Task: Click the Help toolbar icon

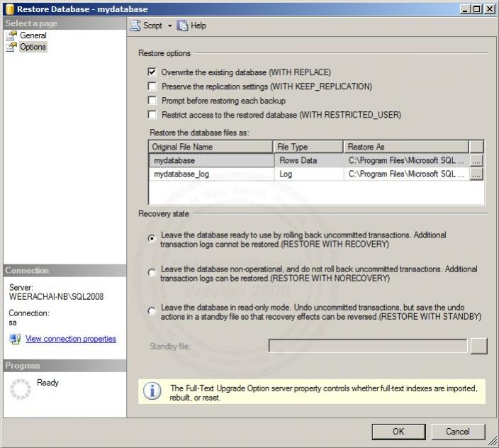Action: (x=182, y=26)
